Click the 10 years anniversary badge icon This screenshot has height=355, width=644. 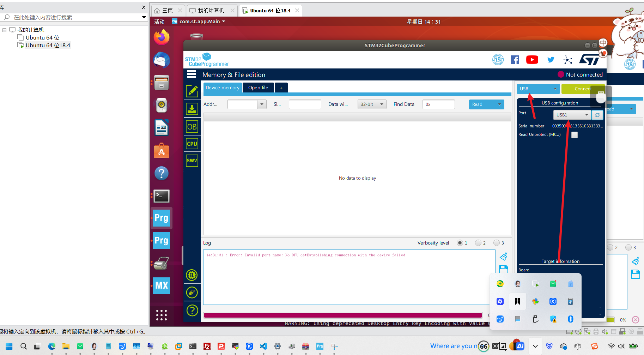point(498,60)
